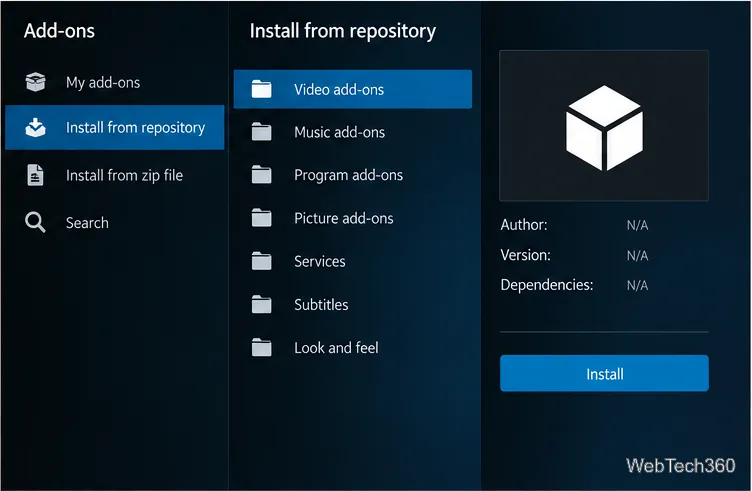Click the My add-ons box icon

point(35,82)
